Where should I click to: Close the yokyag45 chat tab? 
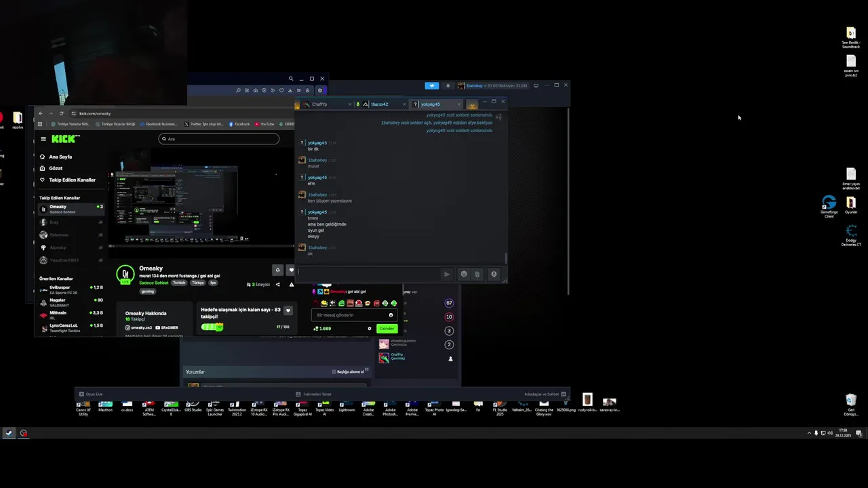pyautogui.click(x=458, y=104)
